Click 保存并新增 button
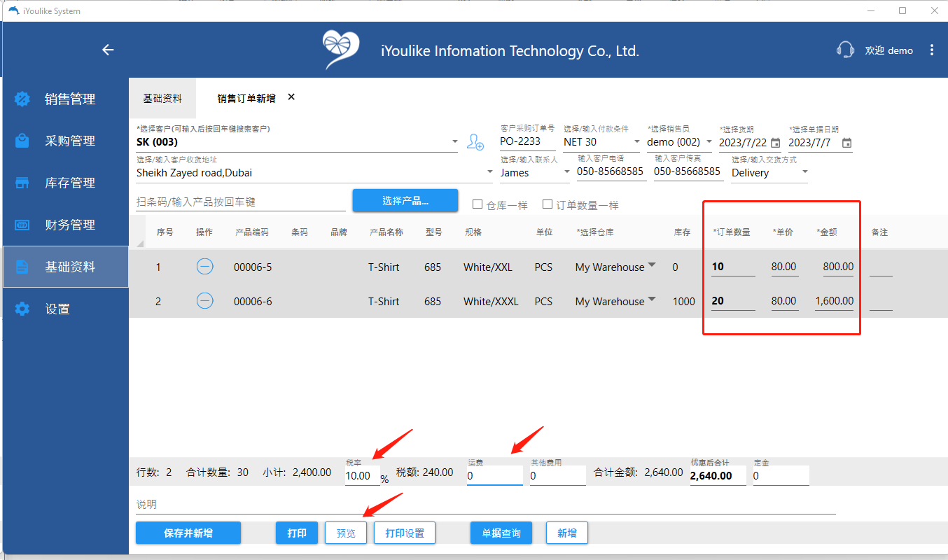This screenshot has height=560, width=948. (x=188, y=533)
